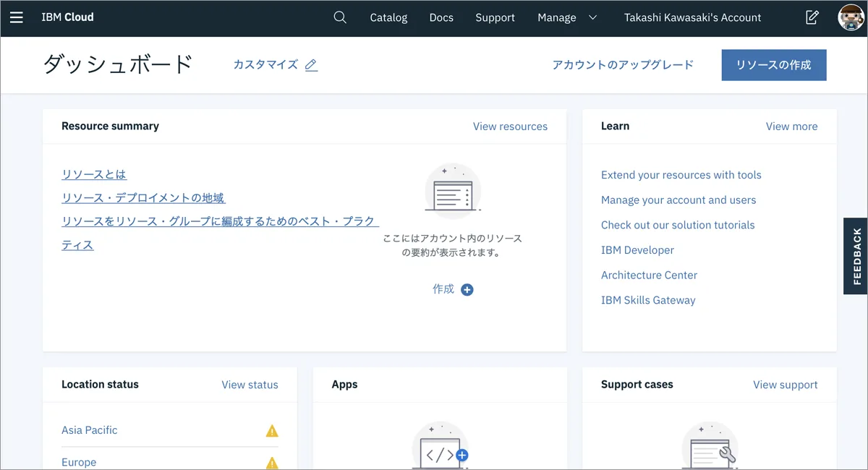
Task: Open the Manage menu
Action: click(x=557, y=17)
